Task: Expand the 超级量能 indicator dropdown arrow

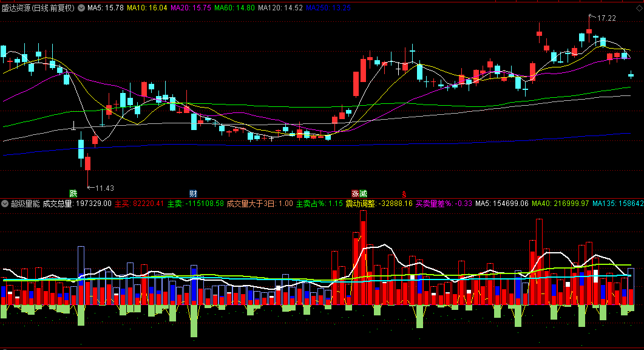Action: 5,204
